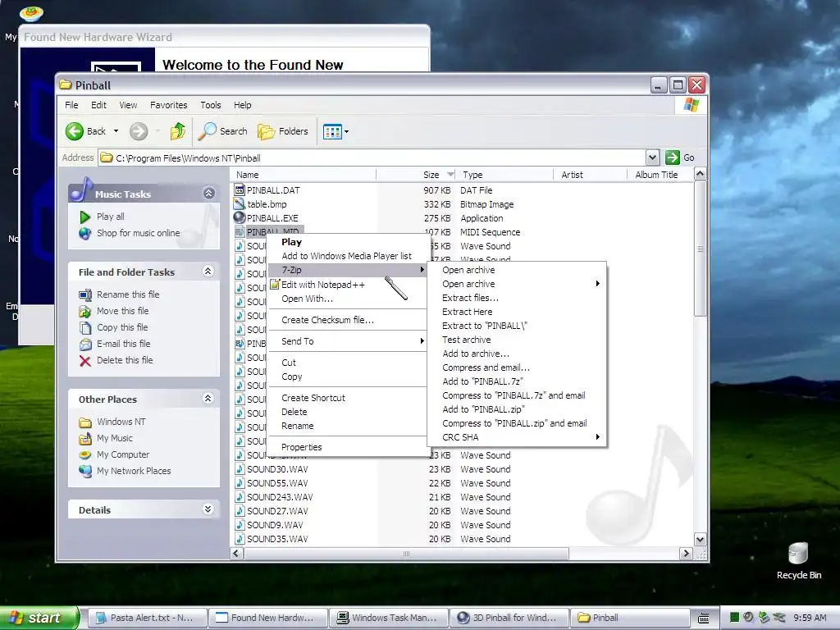The width and height of the screenshot is (840, 630).
Task: Open the Windows NT folder icon
Action: point(84,422)
